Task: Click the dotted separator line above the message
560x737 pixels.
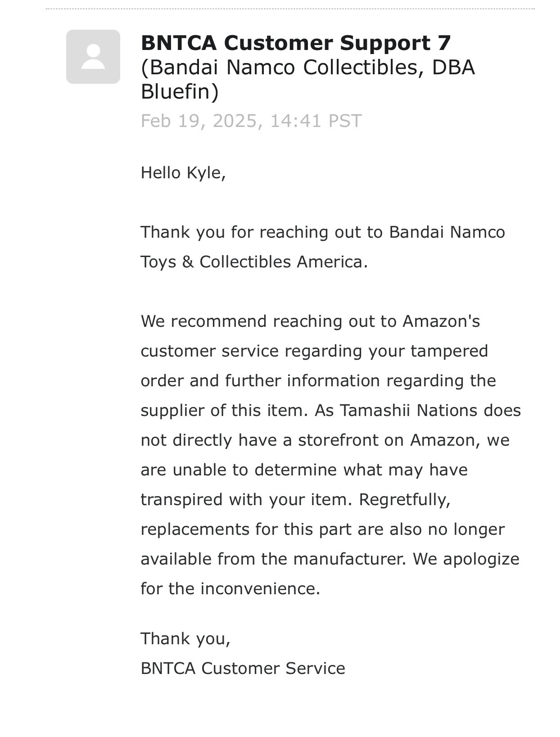Action: pos(290,9)
